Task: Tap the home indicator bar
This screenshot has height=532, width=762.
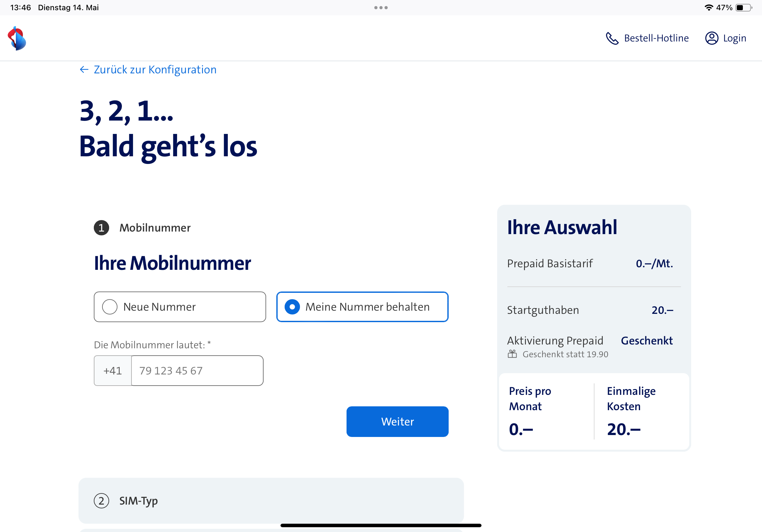Action: 381,525
